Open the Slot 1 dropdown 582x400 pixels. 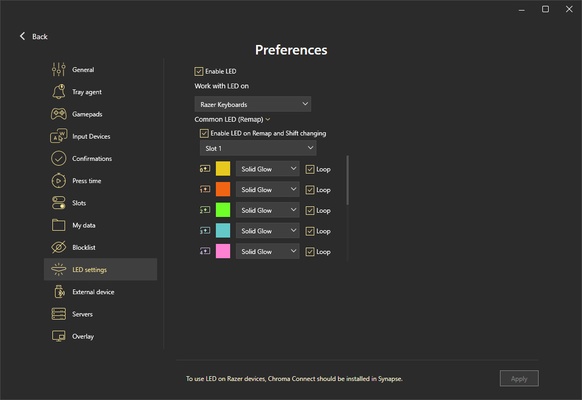(x=258, y=148)
